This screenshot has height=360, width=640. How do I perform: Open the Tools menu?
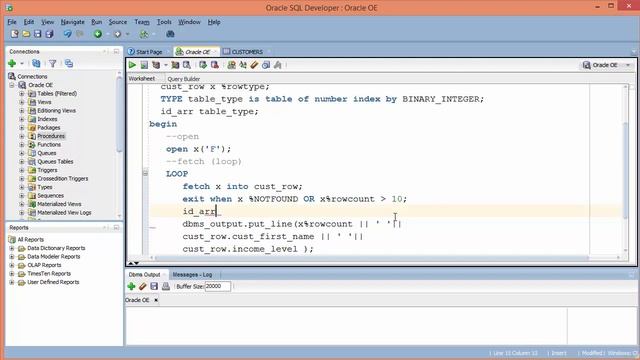pos(164,22)
